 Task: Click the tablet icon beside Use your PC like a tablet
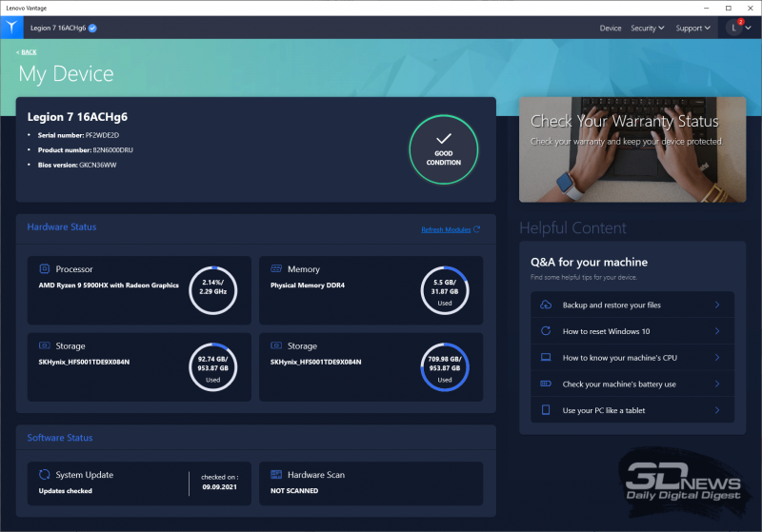pyautogui.click(x=546, y=409)
